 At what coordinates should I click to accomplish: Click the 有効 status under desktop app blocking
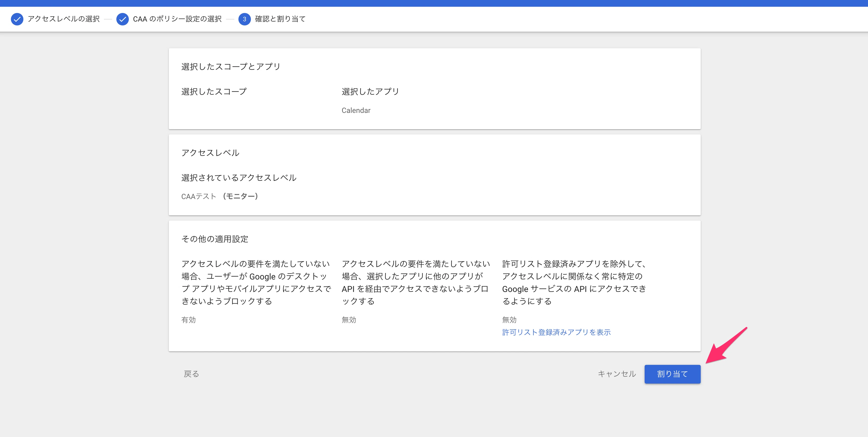click(188, 320)
